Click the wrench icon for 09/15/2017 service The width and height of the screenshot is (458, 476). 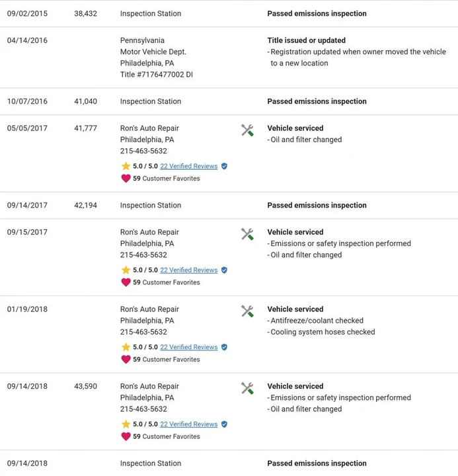(x=247, y=234)
